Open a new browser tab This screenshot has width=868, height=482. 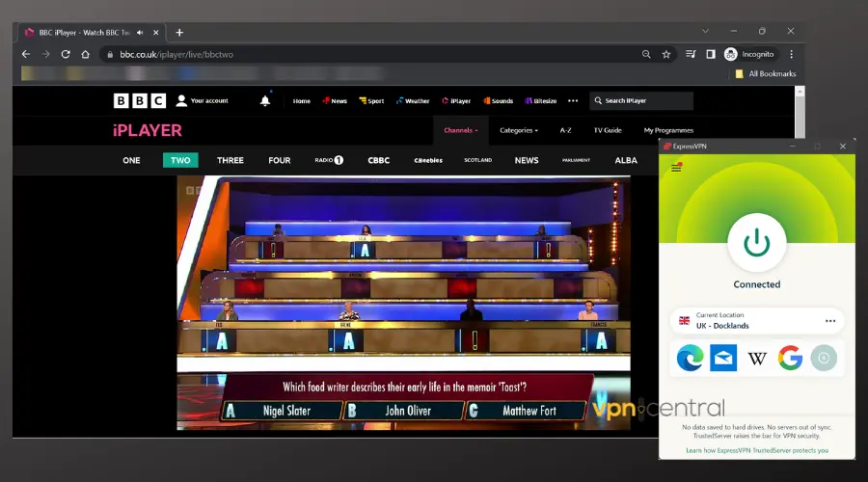(179, 33)
